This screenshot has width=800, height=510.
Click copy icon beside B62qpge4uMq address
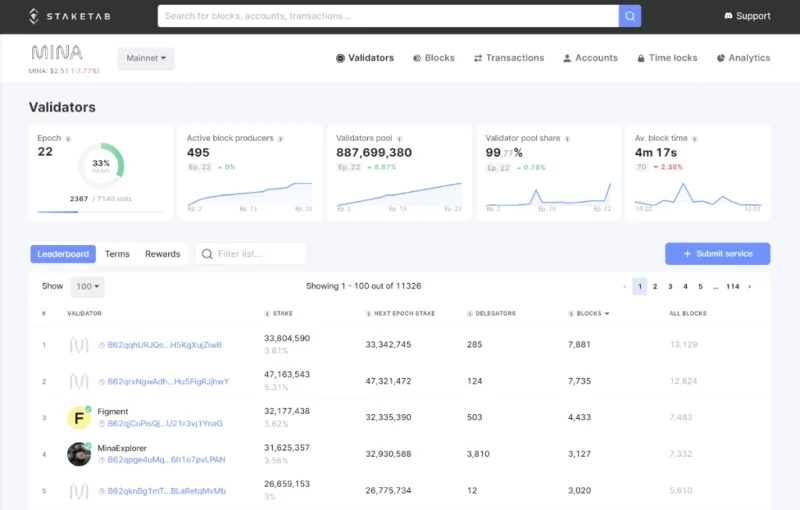click(x=102, y=460)
